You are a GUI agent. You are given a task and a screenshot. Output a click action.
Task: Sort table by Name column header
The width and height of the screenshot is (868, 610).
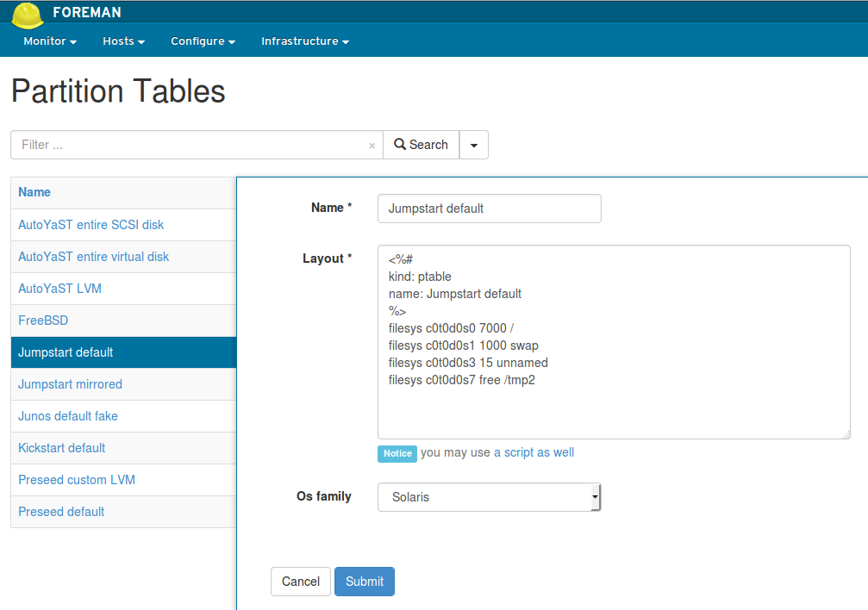[x=34, y=192]
